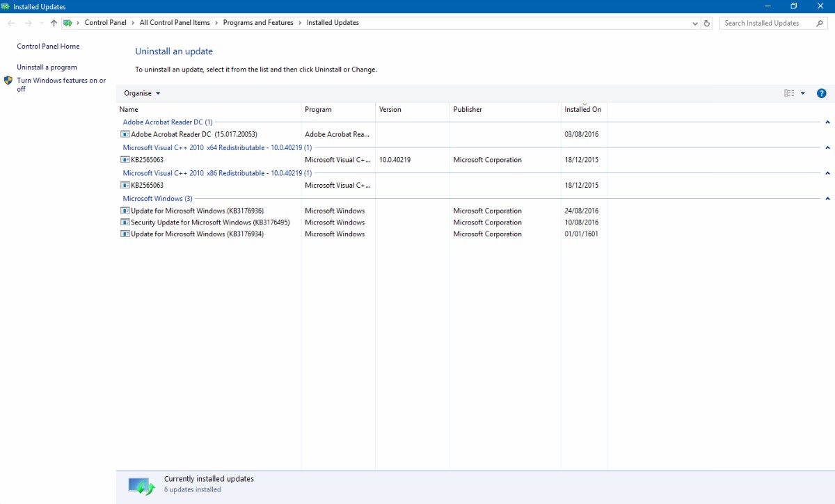Select Adobe Acrobat Reader DC group header
Screen dimensions: 835x504
168,122
